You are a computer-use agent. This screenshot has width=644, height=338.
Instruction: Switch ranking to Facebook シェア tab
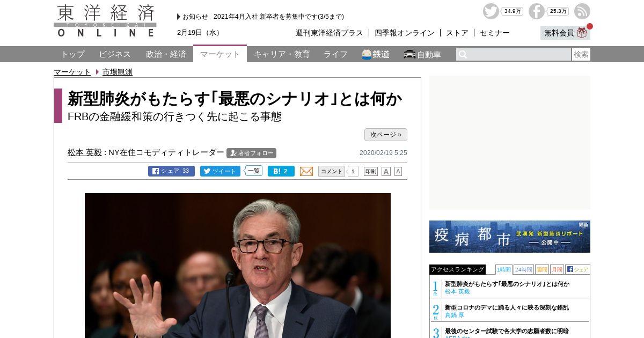[577, 269]
